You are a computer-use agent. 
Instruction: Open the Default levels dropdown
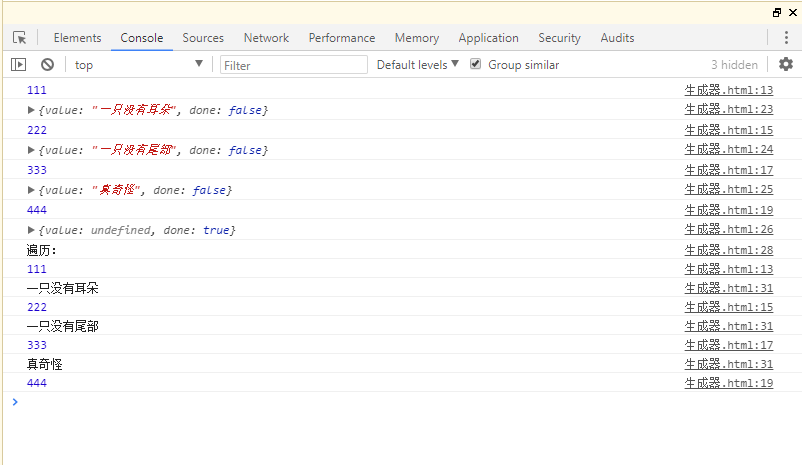[418, 64]
